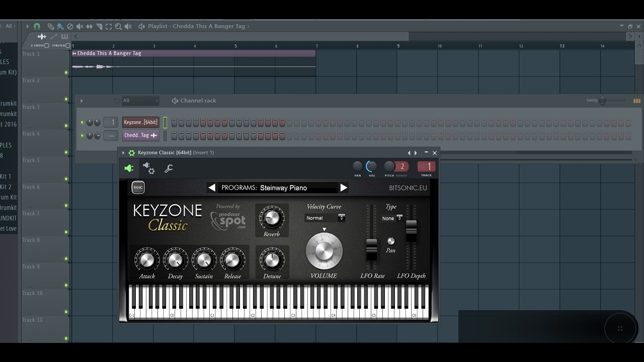Select the slice tool in Playlist toolbar
This screenshot has width=644, height=362.
pos(99,26)
